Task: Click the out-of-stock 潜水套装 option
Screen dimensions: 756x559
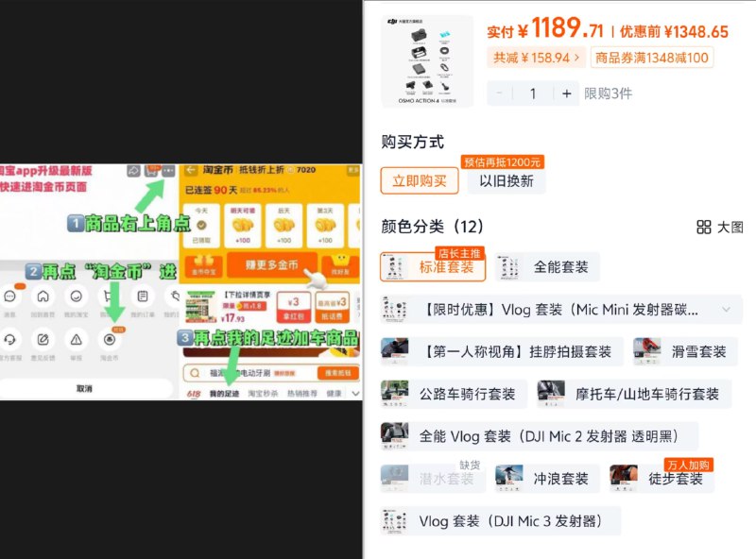Action: click(433, 479)
